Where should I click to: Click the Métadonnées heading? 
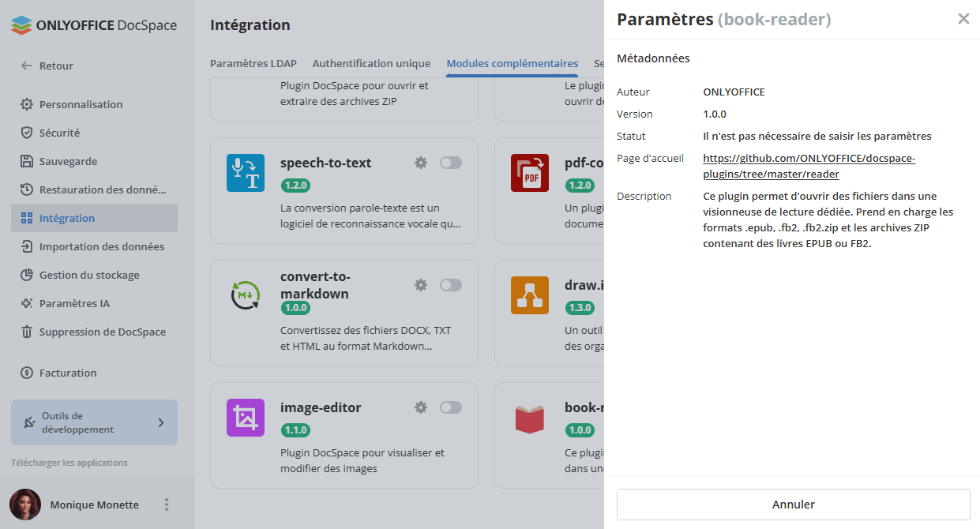[x=653, y=58]
